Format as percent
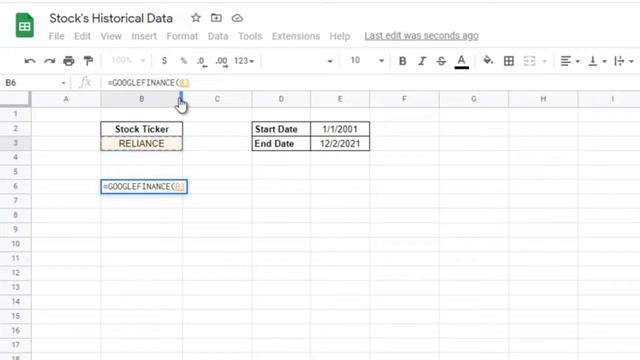The image size is (640, 360). (184, 61)
